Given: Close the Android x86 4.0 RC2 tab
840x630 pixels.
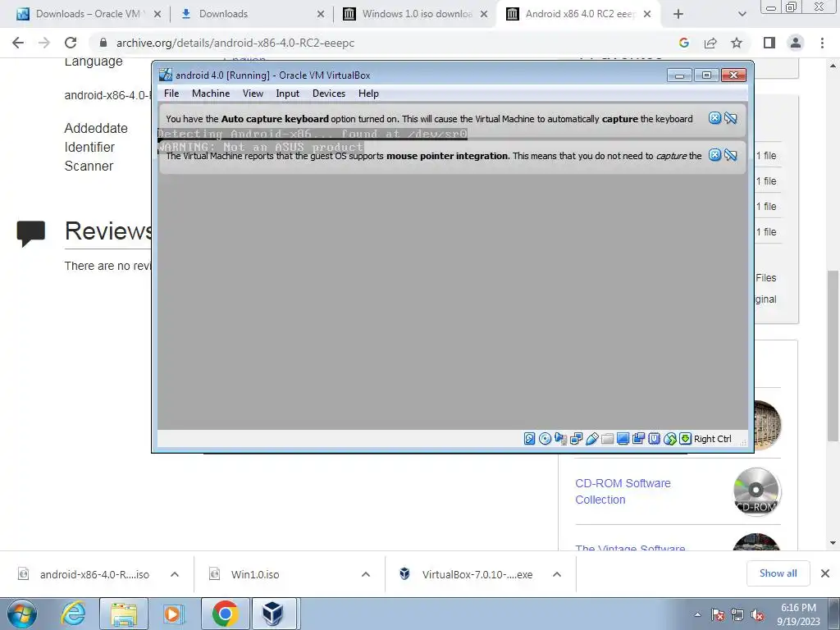Looking at the screenshot, I should pos(647,14).
